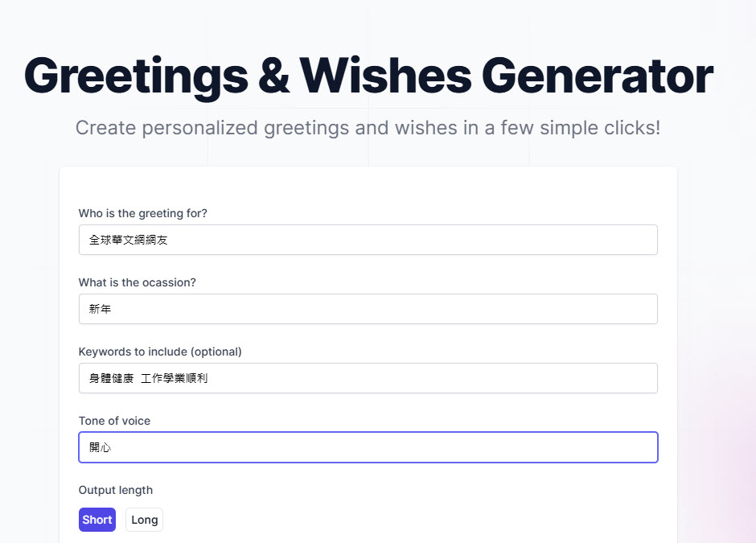Click the word "Greetings" in the page title

pos(136,76)
